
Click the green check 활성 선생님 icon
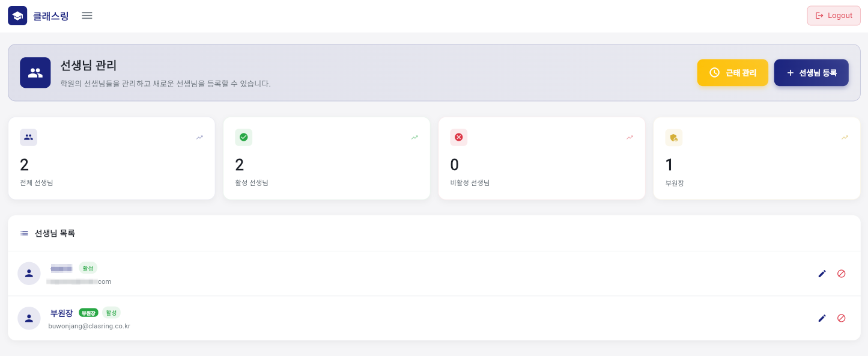coord(243,137)
